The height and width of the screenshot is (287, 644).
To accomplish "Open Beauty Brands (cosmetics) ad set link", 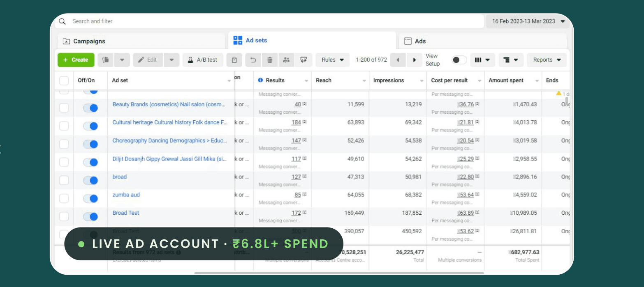I will point(169,104).
